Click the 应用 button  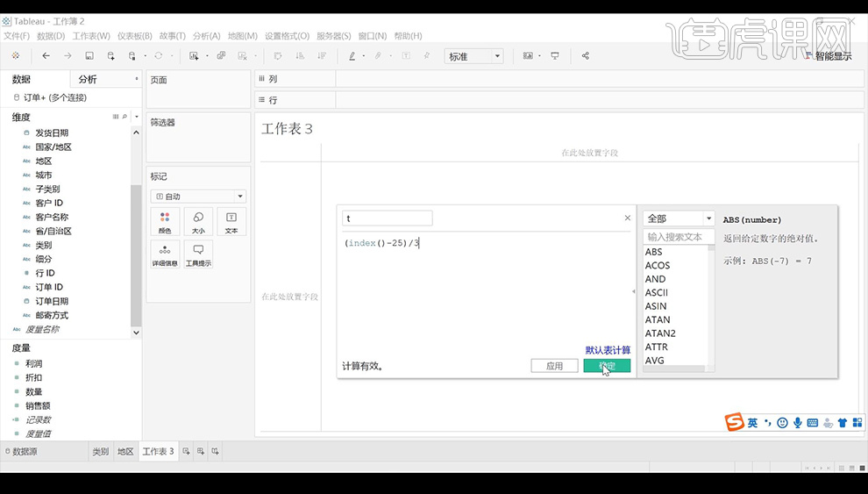[554, 366]
